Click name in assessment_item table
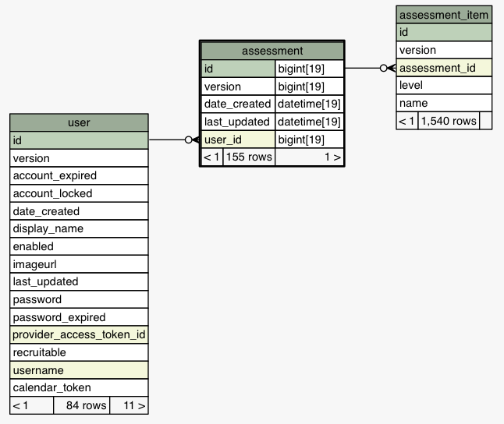Viewport: 504px width, 424px height. (444, 103)
